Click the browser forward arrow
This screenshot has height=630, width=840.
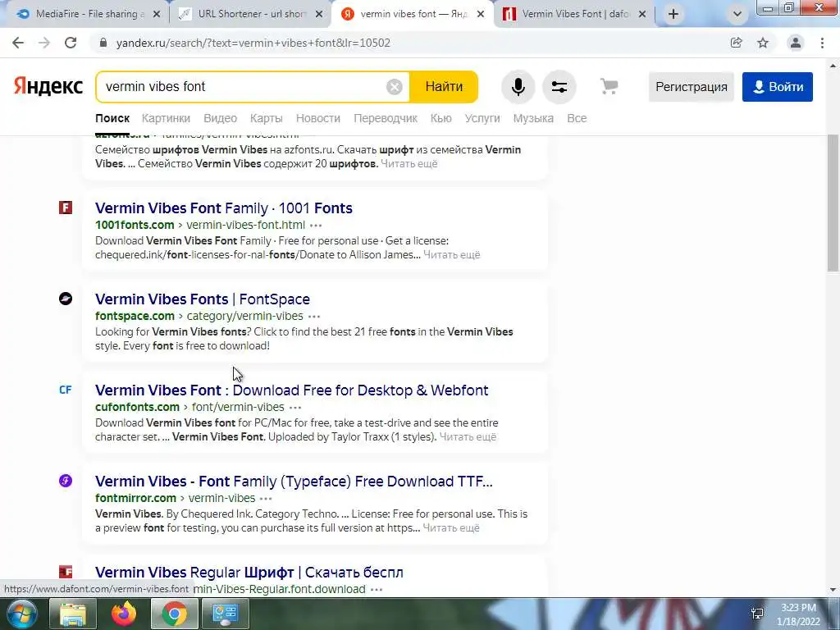44,43
